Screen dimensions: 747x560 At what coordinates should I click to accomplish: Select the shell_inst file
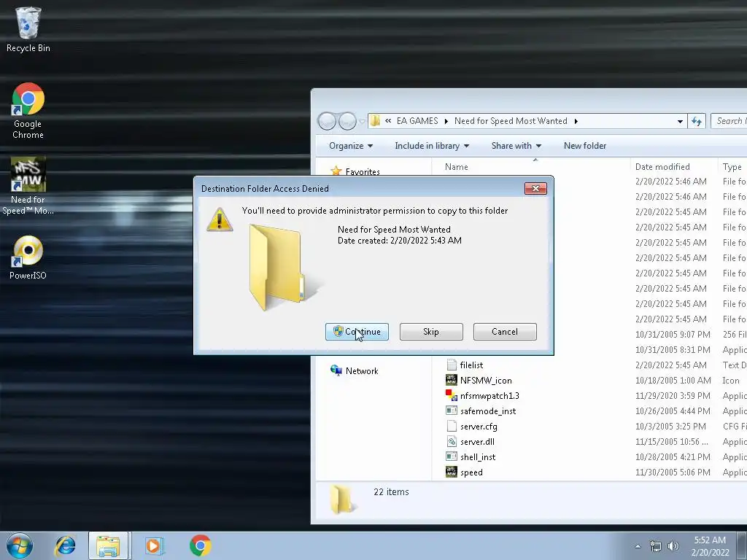pos(478,456)
